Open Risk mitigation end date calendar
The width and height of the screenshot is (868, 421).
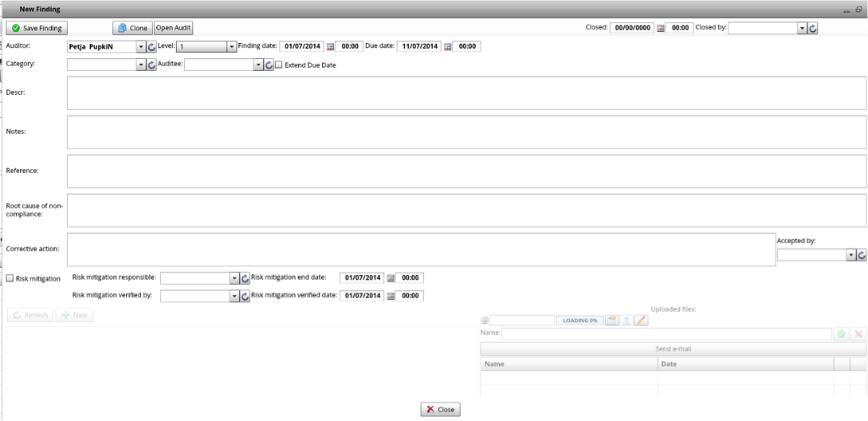coord(391,278)
